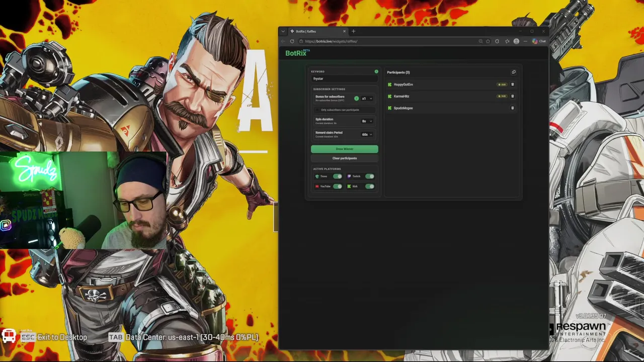Click the lock icon in the address bar
The image size is (644, 362).
pyautogui.click(x=301, y=41)
